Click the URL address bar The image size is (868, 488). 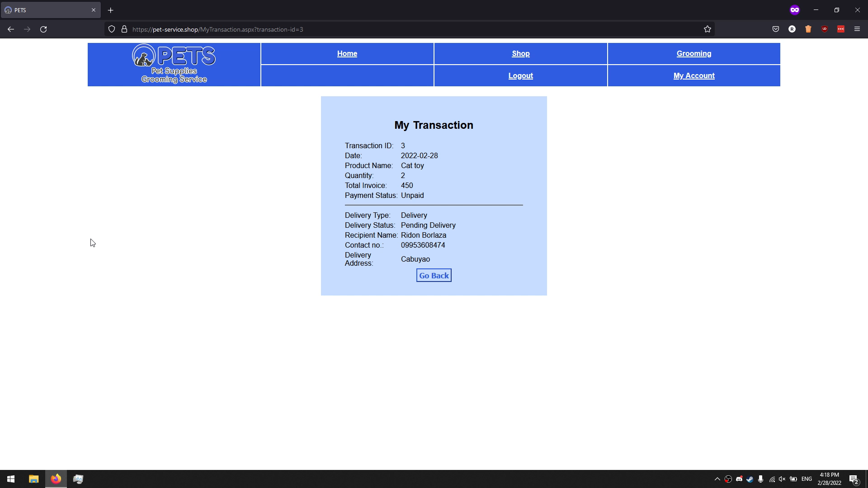point(407,29)
